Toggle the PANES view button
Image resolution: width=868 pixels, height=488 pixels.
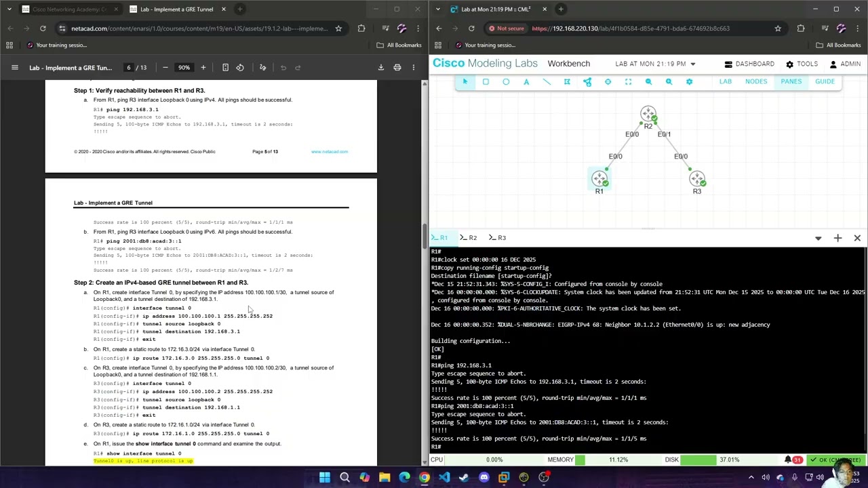pyautogui.click(x=791, y=81)
